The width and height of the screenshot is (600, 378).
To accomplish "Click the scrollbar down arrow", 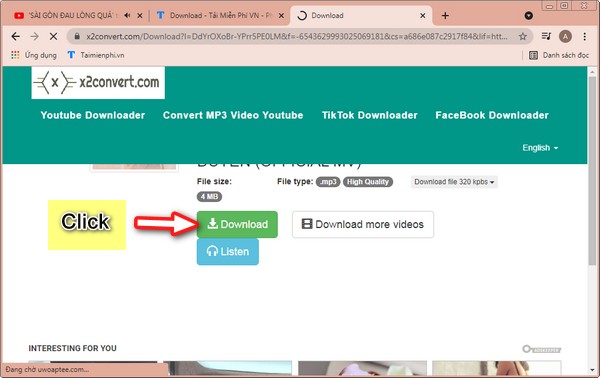I will pyautogui.click(x=593, y=370).
